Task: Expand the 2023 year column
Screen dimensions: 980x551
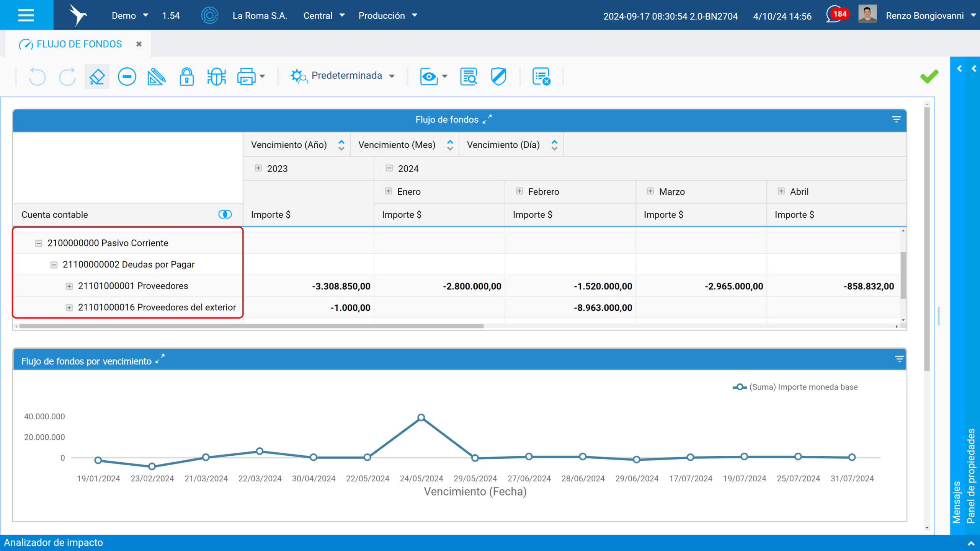Action: (x=258, y=168)
